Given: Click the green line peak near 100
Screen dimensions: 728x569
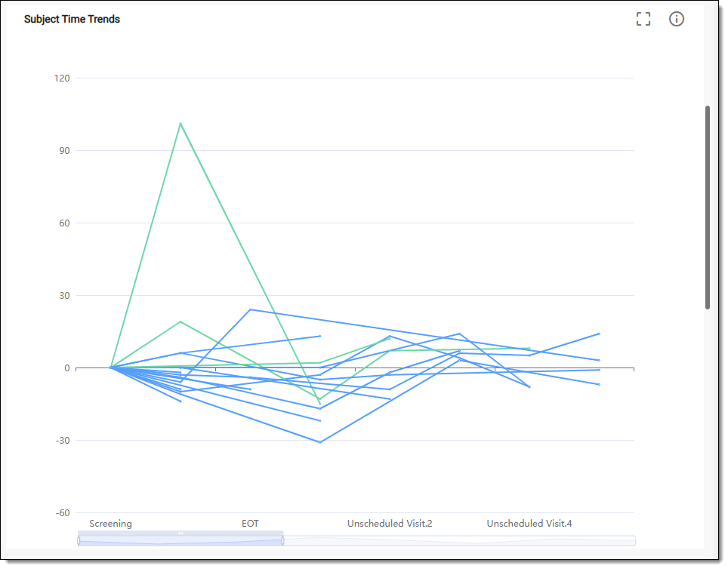Looking at the screenshot, I should tap(180, 124).
